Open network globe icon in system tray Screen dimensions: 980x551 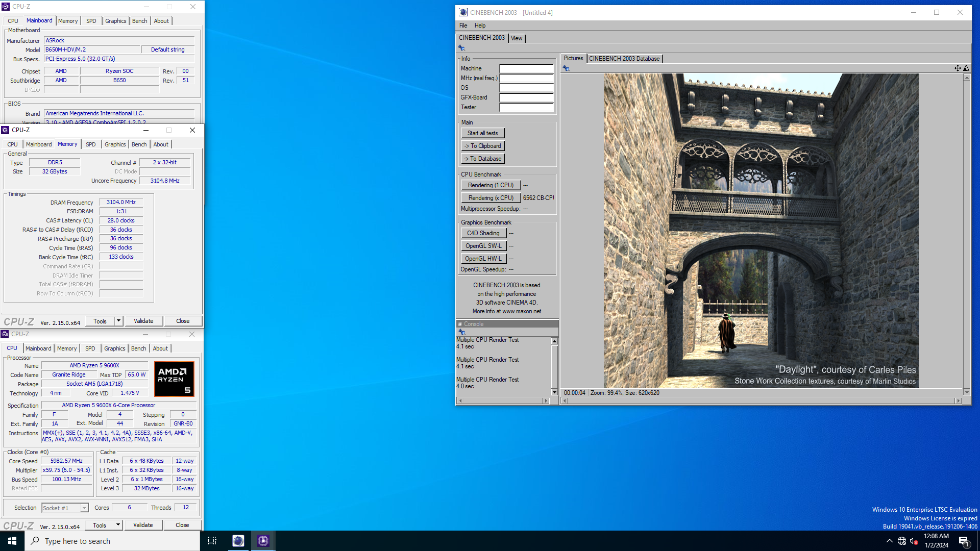tap(902, 541)
